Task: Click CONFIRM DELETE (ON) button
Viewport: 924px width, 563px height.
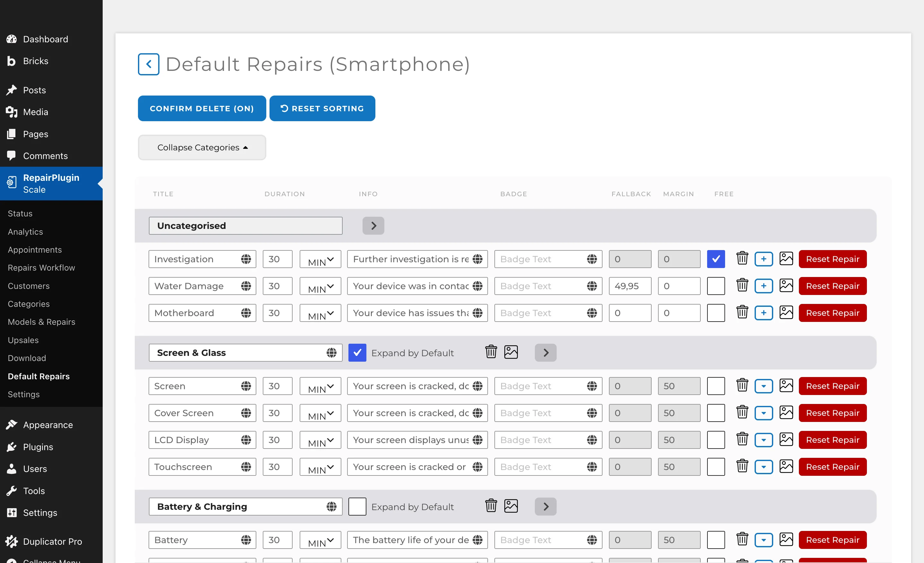Action: (x=202, y=108)
